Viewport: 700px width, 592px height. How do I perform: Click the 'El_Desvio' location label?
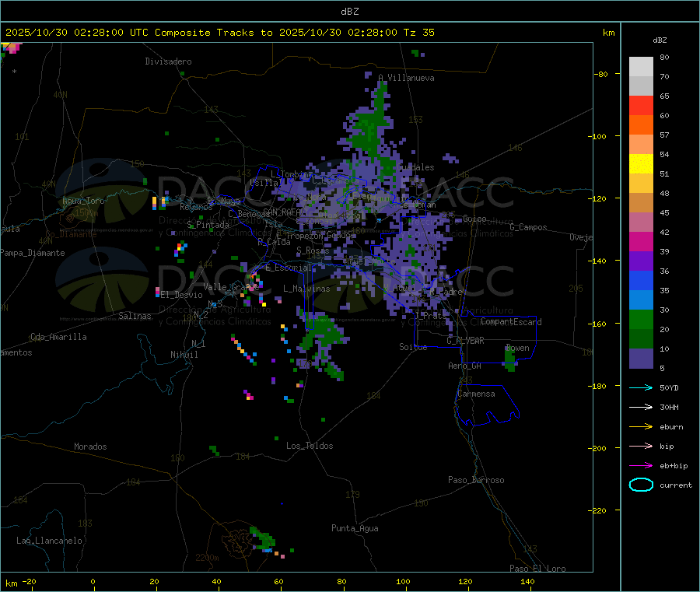point(181,295)
